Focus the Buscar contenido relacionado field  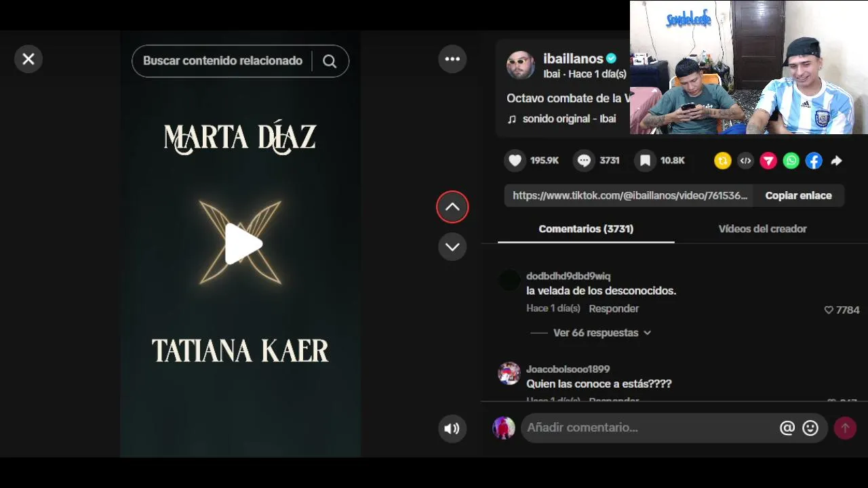click(x=222, y=61)
